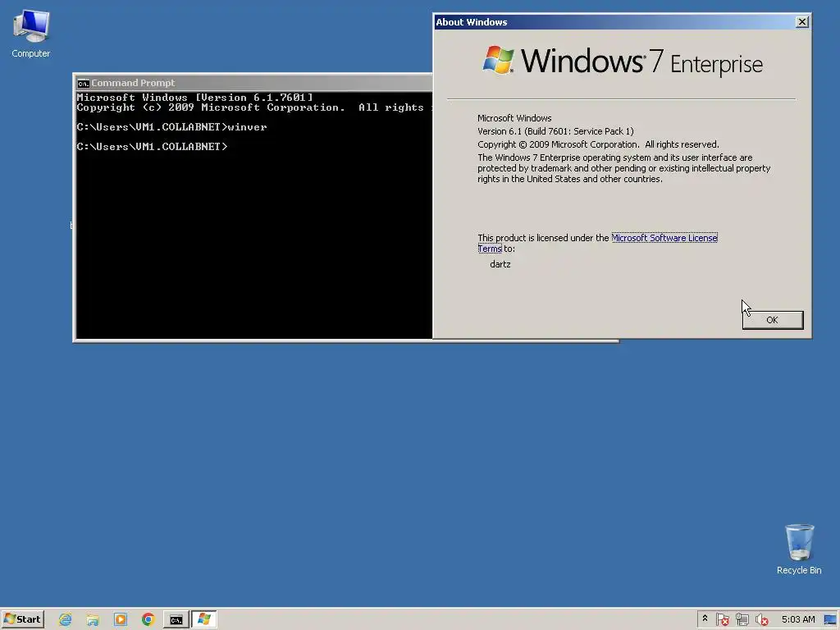Click the 'winver' command line in Command Prompt
The image size is (840, 630).
coord(171,127)
